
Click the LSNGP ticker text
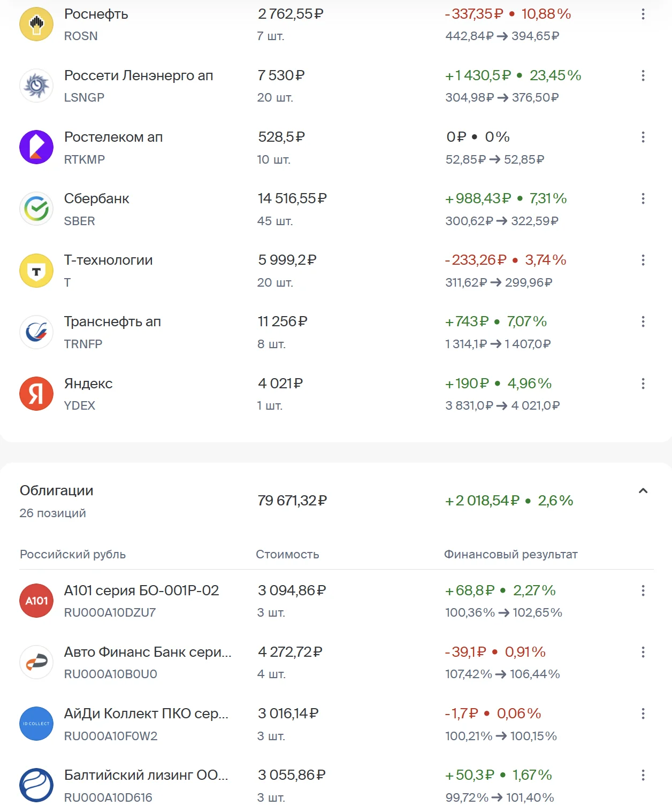coord(84,97)
